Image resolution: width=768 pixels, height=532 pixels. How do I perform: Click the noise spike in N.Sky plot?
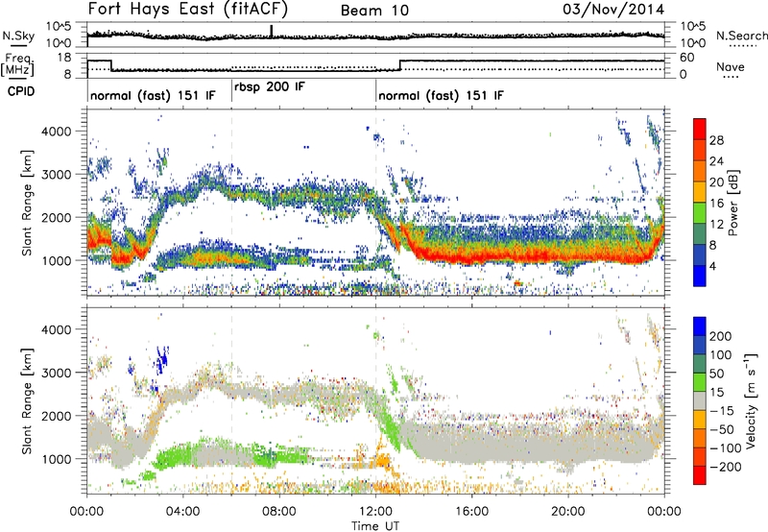point(272,31)
